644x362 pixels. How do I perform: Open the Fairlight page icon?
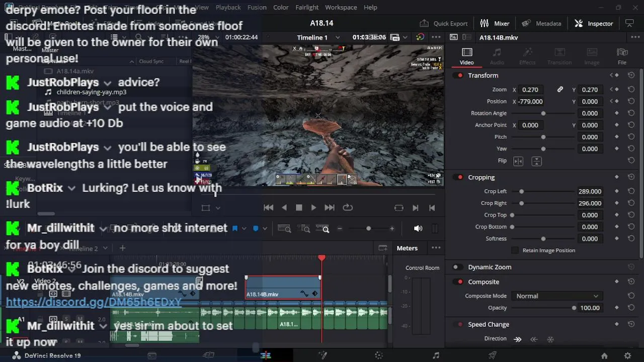coord(436,355)
